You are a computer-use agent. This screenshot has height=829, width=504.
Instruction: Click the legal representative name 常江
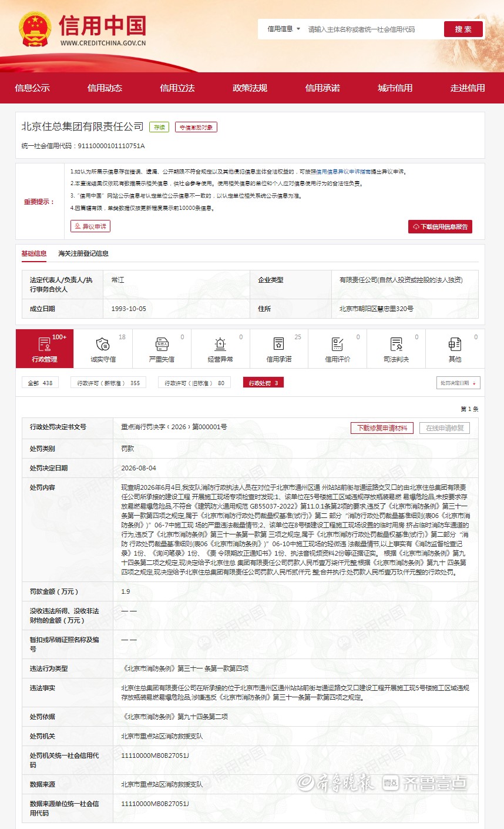117,280
